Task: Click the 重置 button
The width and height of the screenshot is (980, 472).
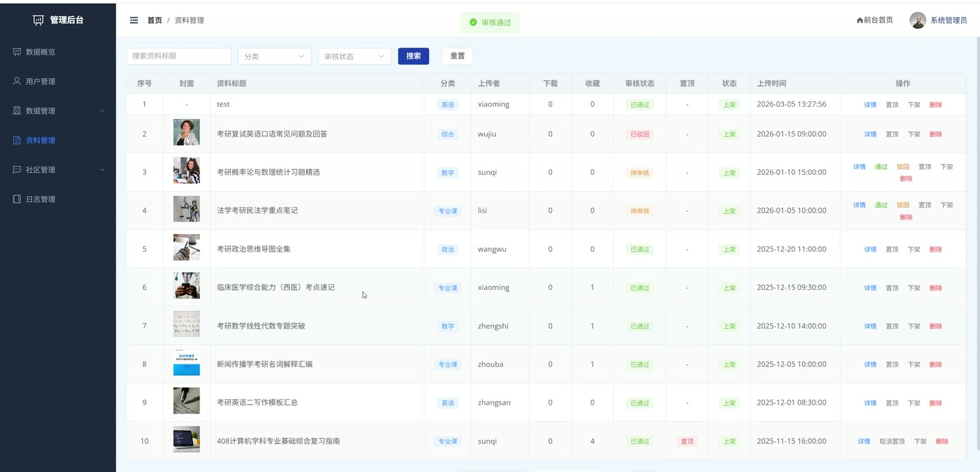Action: 457,56
